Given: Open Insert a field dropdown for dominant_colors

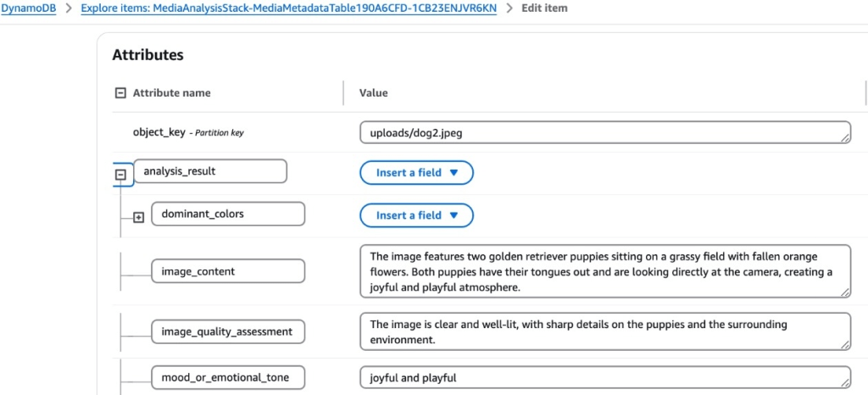Looking at the screenshot, I should [x=416, y=215].
